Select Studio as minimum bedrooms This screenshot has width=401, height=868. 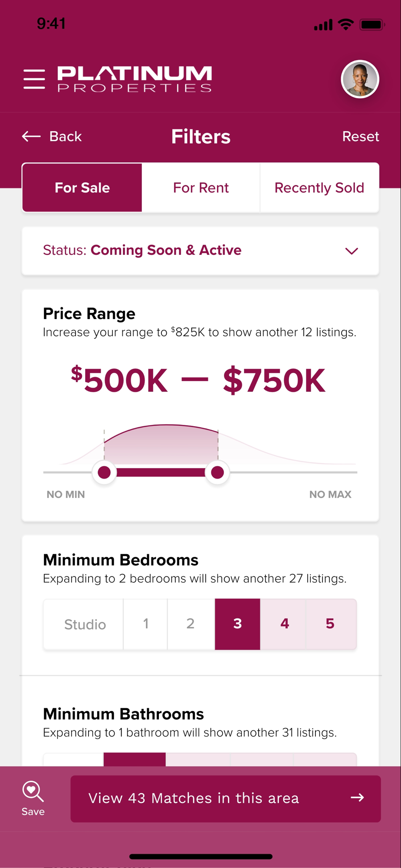[85, 624]
